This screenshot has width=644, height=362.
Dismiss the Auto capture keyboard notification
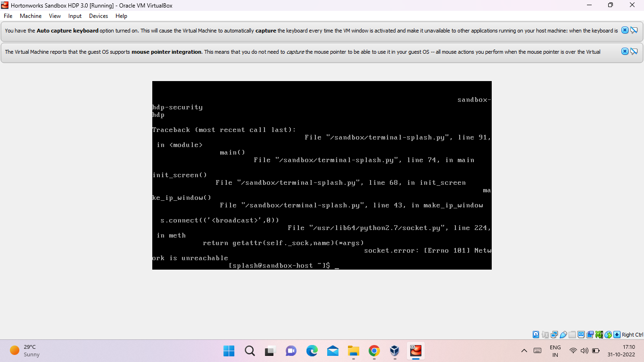624,30
